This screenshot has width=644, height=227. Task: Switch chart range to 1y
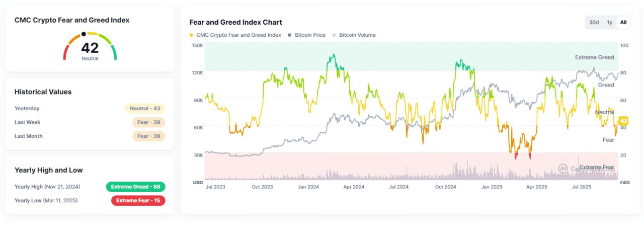point(609,23)
